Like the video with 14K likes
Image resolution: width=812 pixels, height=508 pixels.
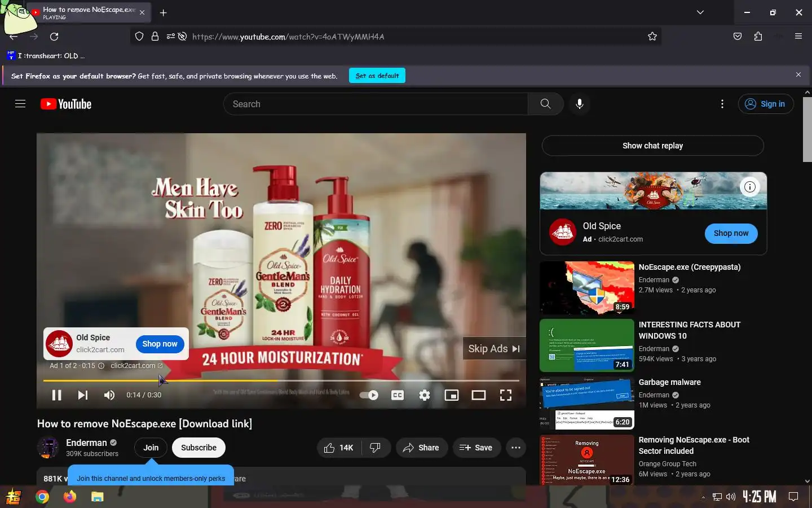click(x=339, y=448)
